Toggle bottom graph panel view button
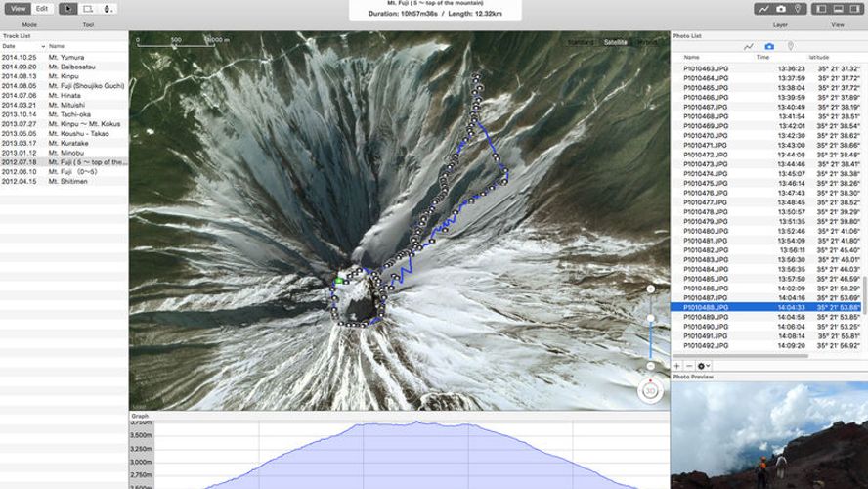 (x=838, y=9)
